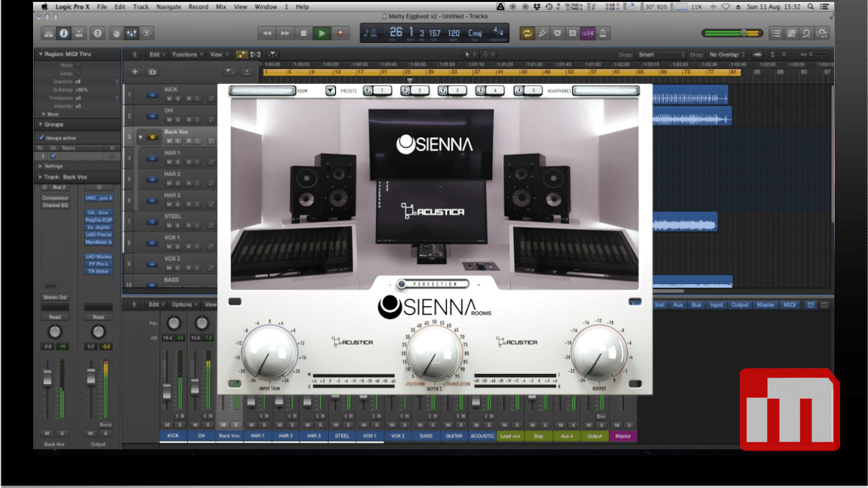This screenshot has height=488, width=868.
Task: Open the Window menu
Action: pos(266,7)
